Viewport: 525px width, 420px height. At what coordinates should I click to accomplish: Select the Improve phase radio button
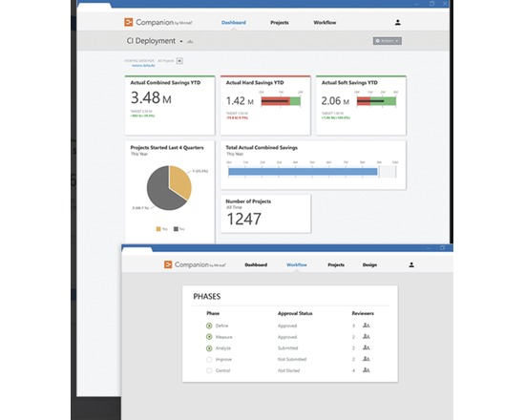point(209,359)
